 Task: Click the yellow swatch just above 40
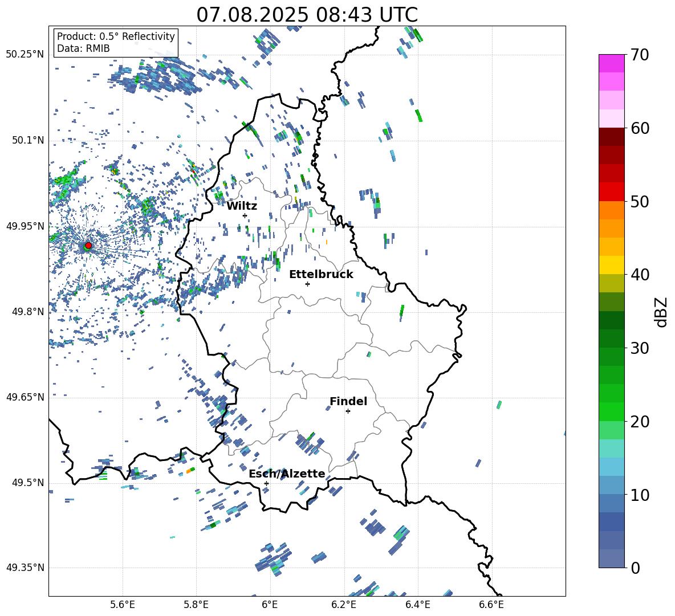(x=611, y=265)
